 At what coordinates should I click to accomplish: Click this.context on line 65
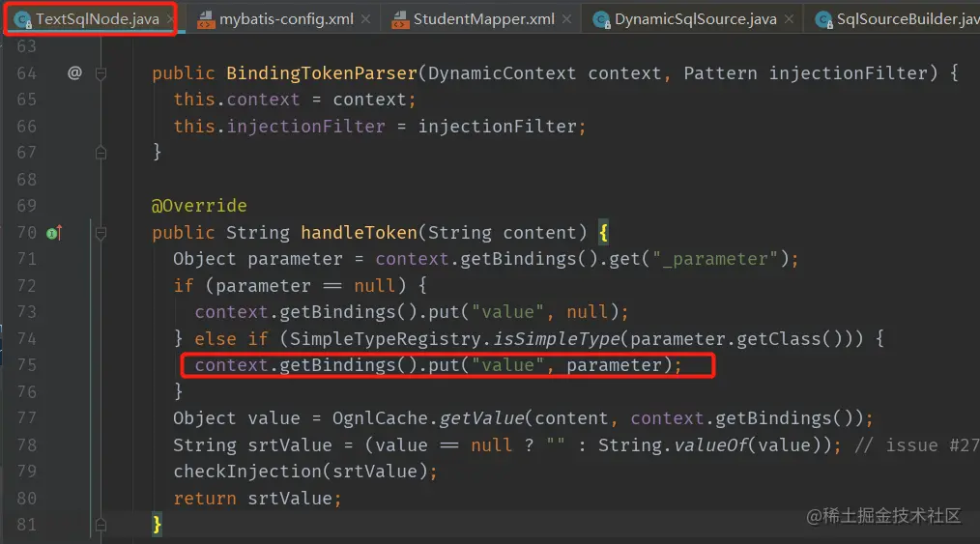click(236, 100)
